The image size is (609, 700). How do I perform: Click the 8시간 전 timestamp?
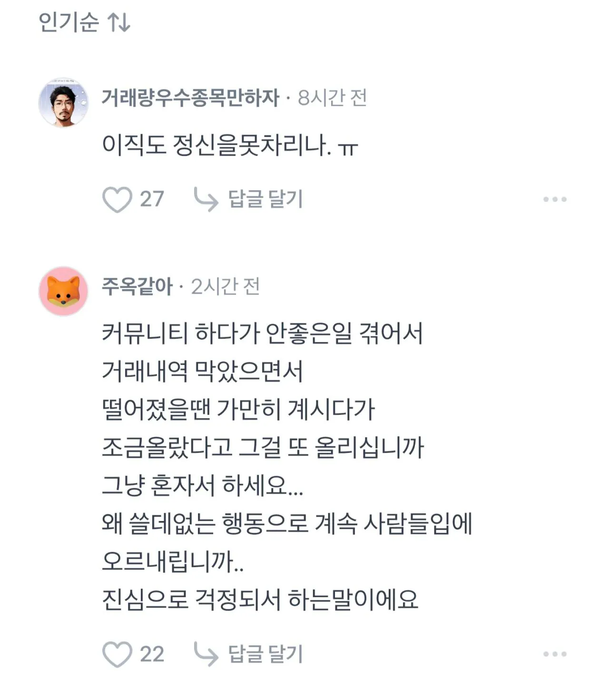[x=332, y=98]
